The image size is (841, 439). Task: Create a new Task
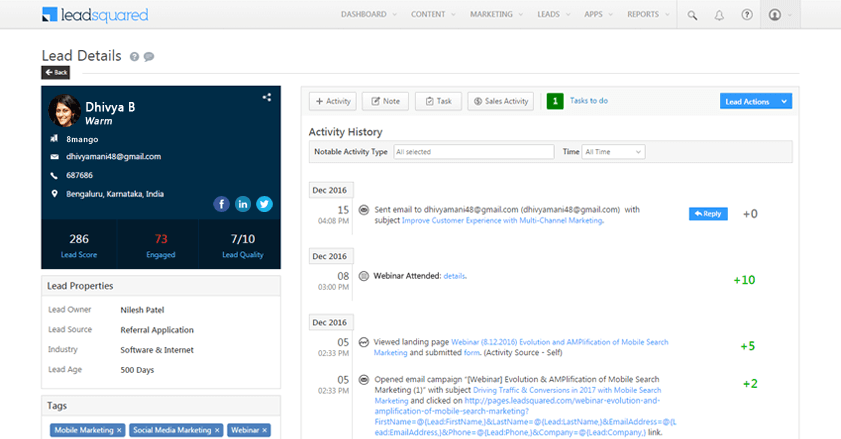tap(438, 101)
